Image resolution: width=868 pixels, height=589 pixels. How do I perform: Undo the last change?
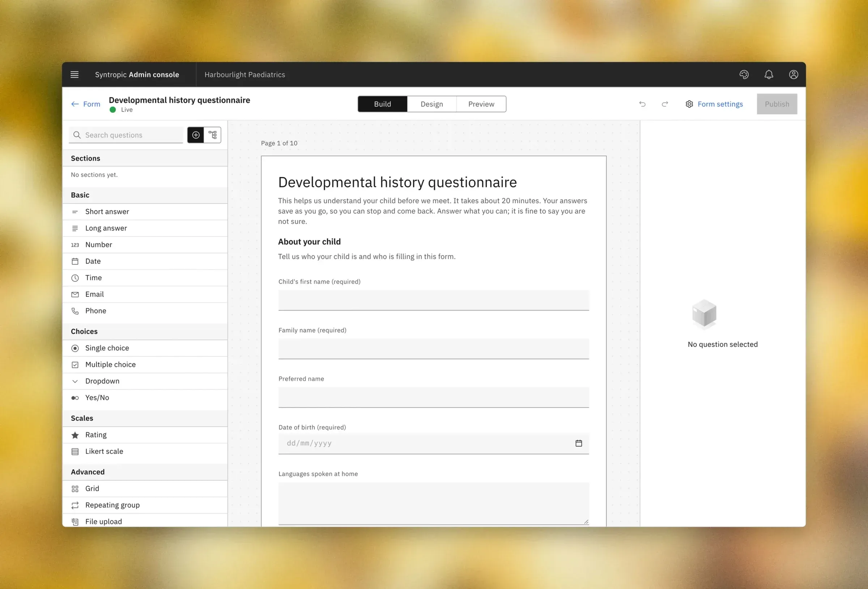(642, 104)
